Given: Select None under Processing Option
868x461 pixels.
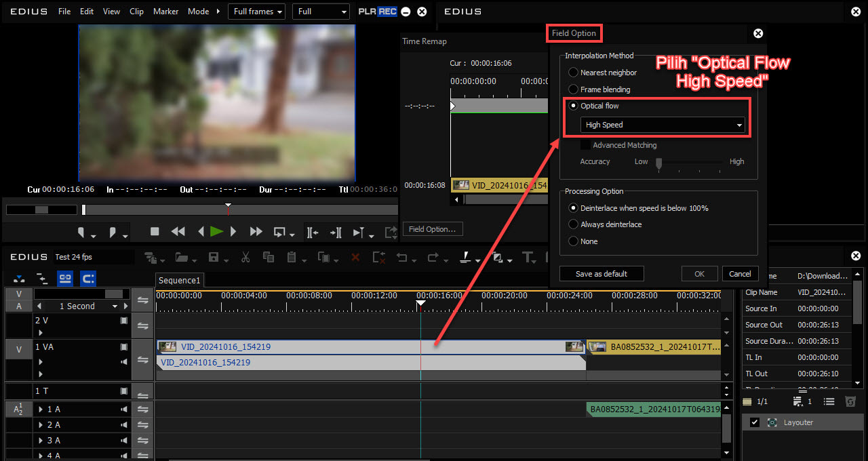Looking at the screenshot, I should 574,241.
